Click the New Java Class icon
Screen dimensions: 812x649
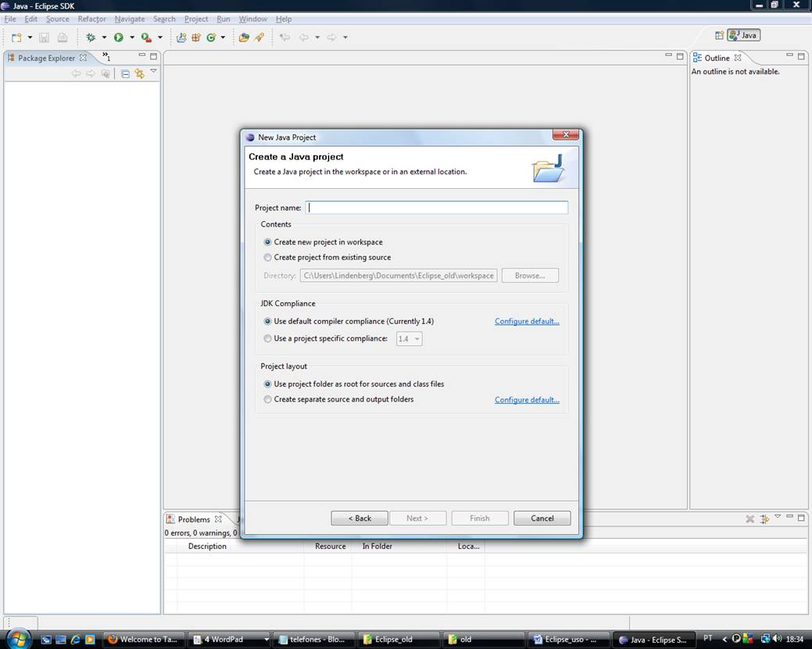click(x=211, y=37)
